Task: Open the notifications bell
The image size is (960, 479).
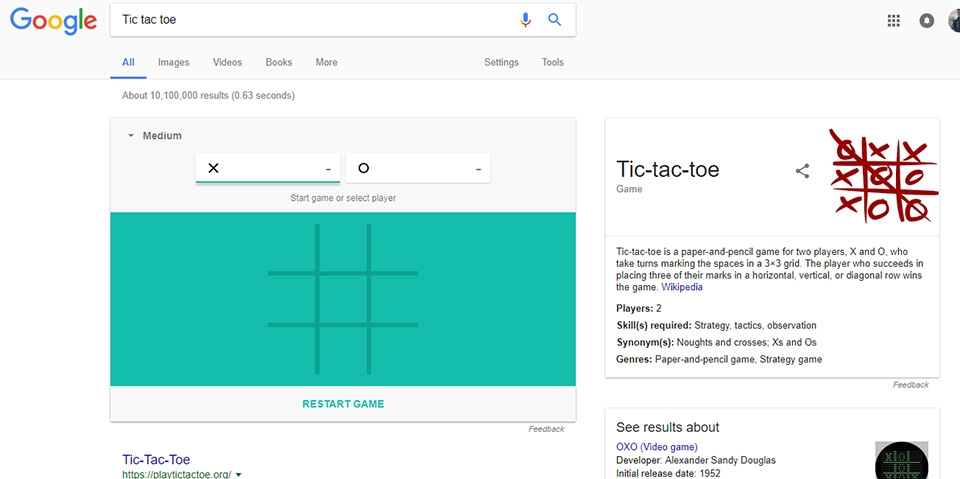Action: click(x=927, y=20)
